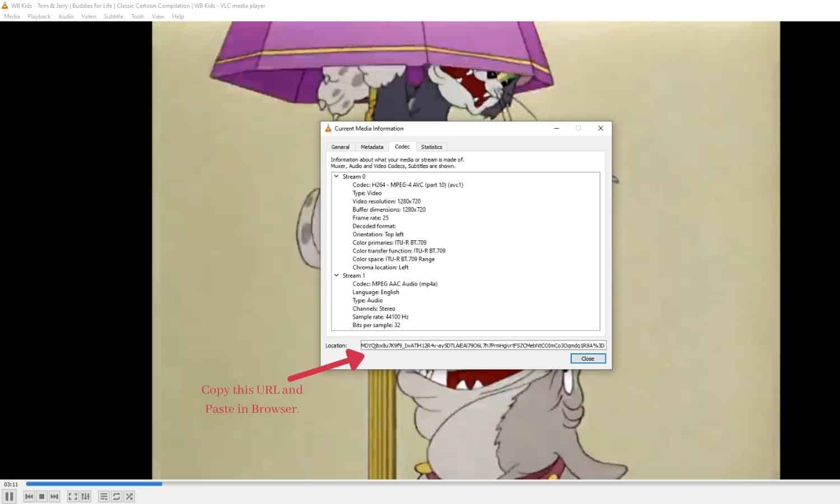Select 'Color space: ITU-R BT.709 Range' row
Screen dimensions: 840x504
coord(394,259)
